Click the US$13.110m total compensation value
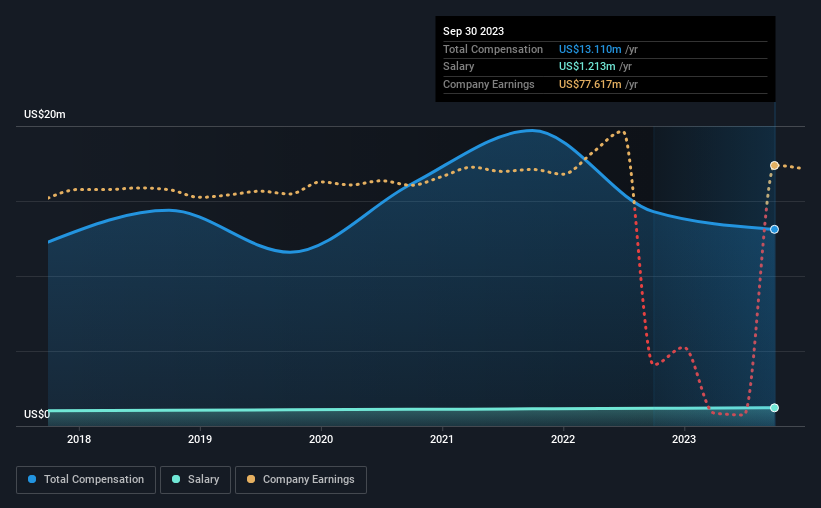 (x=590, y=49)
